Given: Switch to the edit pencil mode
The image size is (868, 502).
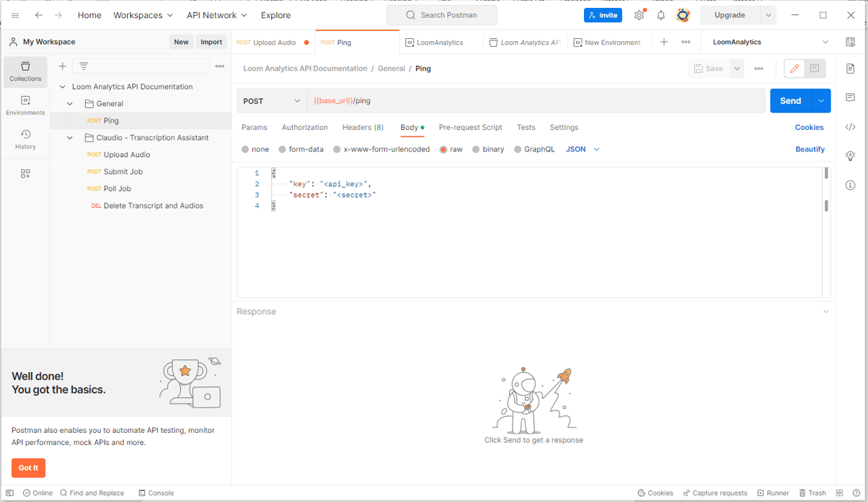Looking at the screenshot, I should pos(794,69).
